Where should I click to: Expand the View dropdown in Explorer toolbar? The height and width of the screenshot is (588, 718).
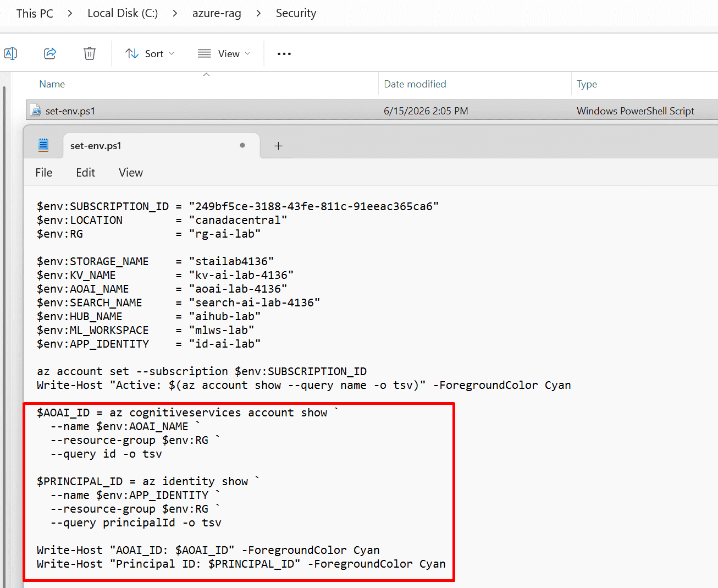[224, 53]
